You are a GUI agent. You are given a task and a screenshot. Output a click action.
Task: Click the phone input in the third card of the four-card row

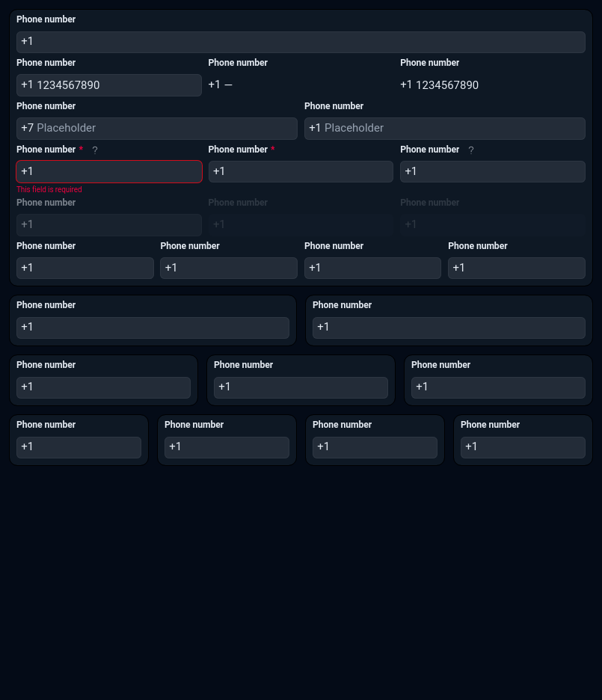375,447
